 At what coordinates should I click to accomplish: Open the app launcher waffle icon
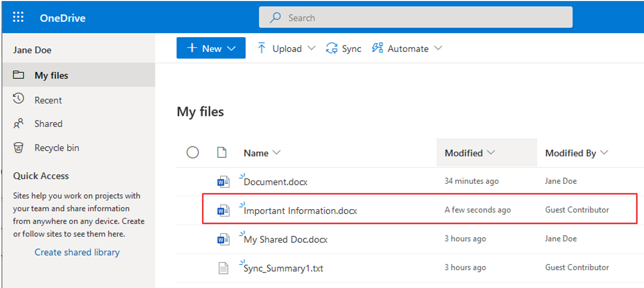[x=18, y=17]
